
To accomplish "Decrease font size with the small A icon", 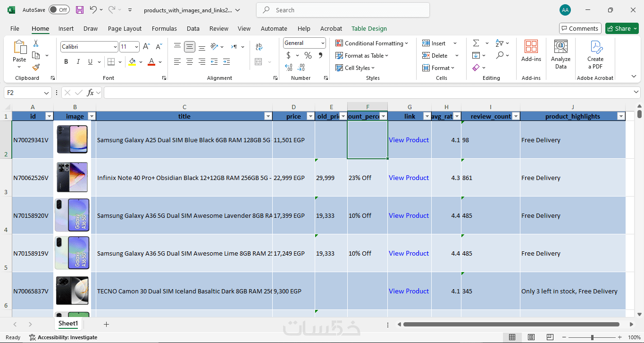I will (x=159, y=47).
